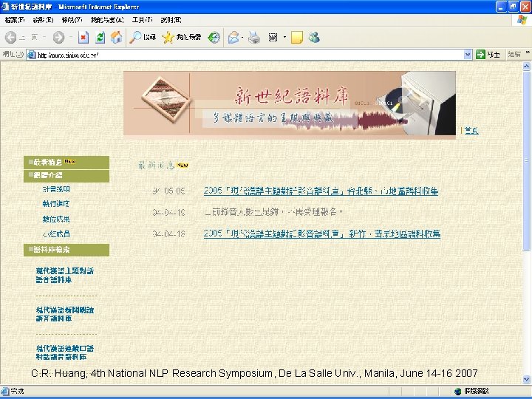Click the Messenger people icon
Screen dimensions: 532x399
pos(314,38)
